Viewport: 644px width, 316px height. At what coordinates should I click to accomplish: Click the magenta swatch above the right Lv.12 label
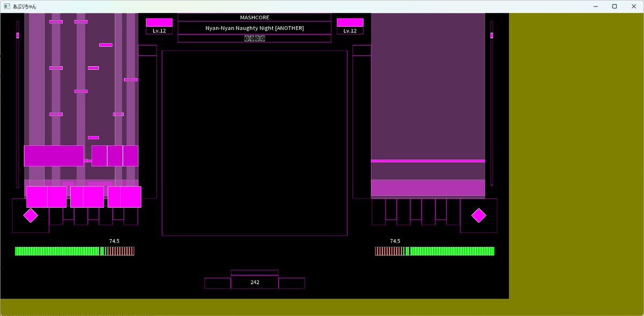pos(350,23)
